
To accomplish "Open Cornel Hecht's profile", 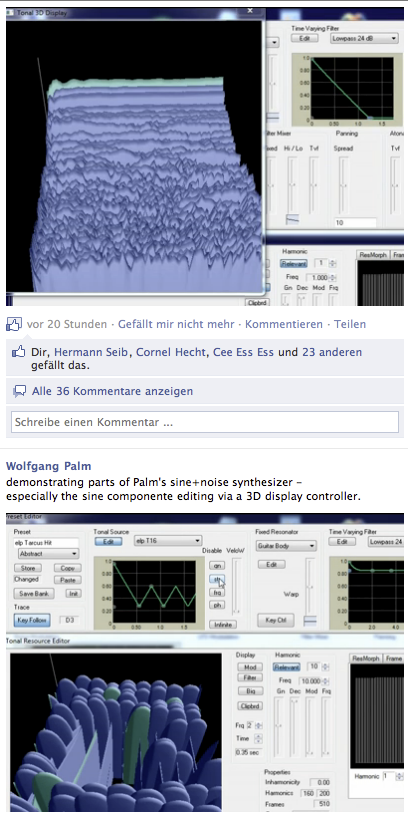I will [x=172, y=352].
